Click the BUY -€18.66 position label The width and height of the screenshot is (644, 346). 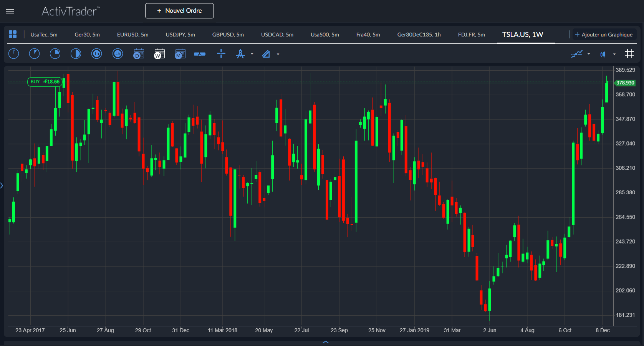click(x=45, y=82)
